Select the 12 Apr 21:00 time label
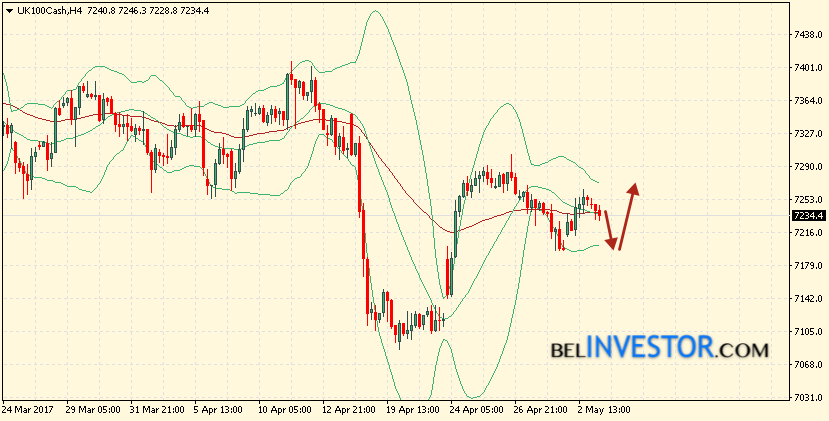Screen dimensions: 829x421 point(349,410)
